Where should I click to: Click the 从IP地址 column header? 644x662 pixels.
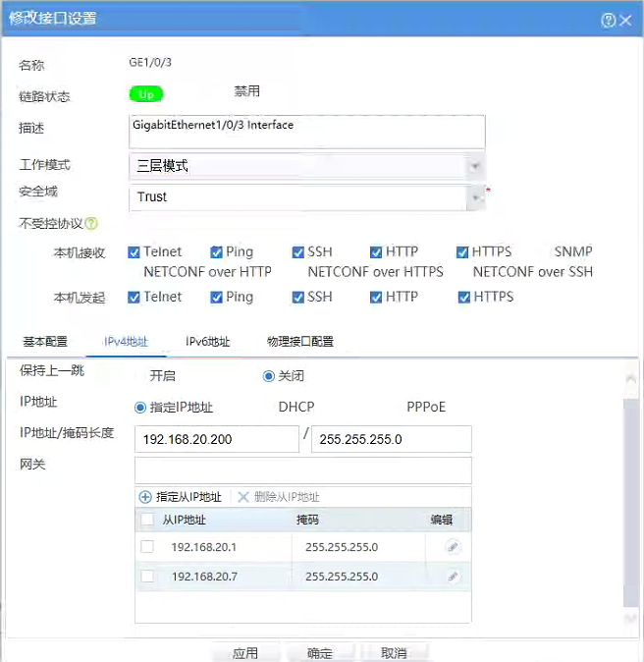(x=184, y=520)
